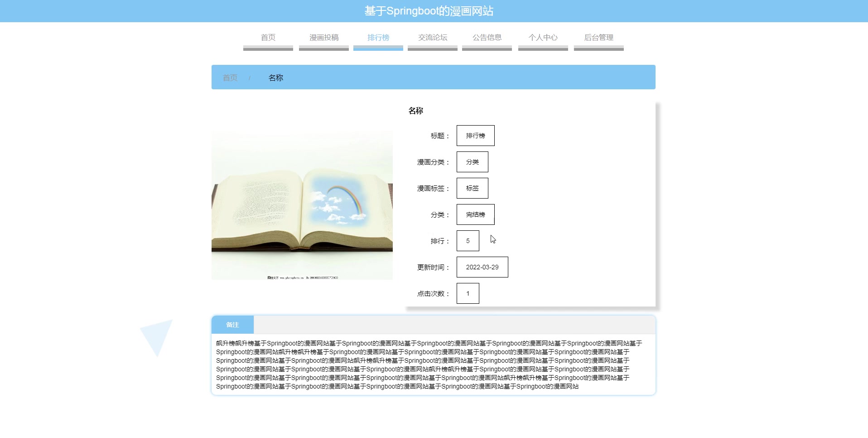Select the 备注 remarks tab

(x=232, y=325)
